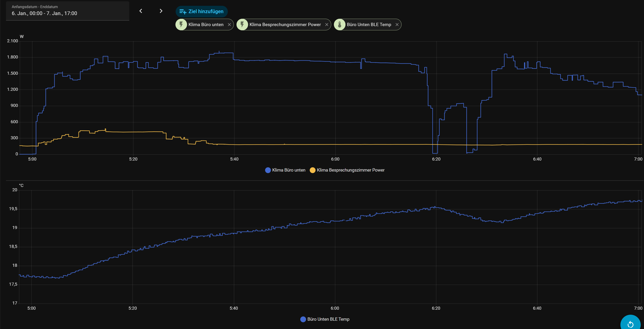Toggle Klima Besprechungszimmer Power legend entry

350,170
